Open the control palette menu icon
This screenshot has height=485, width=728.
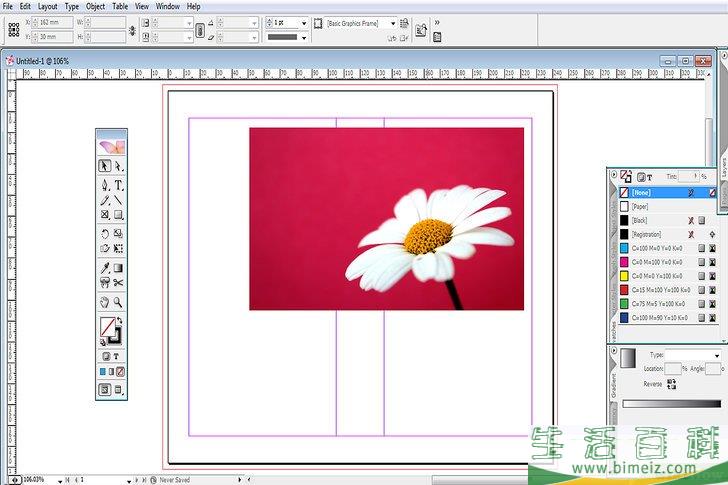click(x=437, y=37)
